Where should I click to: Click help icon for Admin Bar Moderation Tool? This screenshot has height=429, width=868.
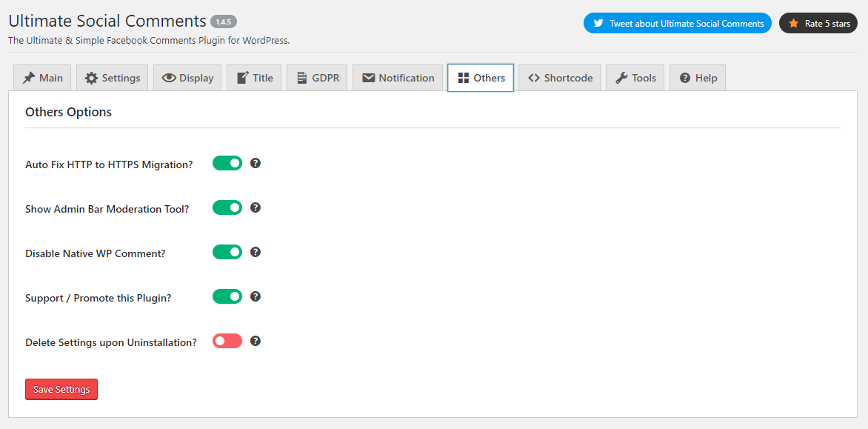pyautogui.click(x=256, y=207)
